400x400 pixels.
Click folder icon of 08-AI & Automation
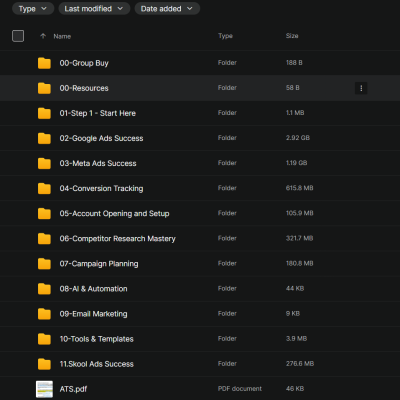(44, 289)
